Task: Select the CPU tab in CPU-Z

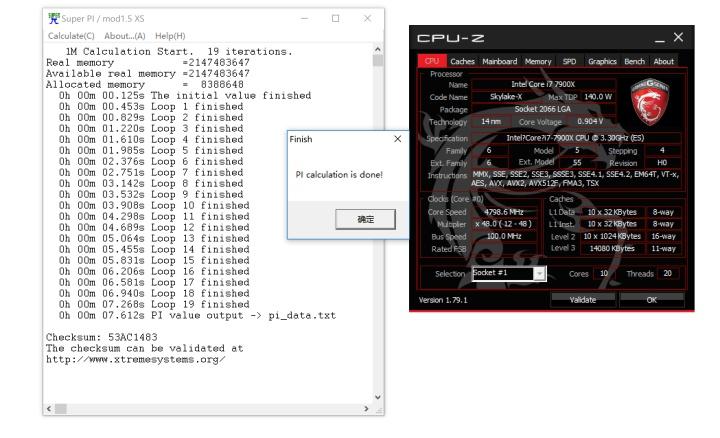Action: 432,61
